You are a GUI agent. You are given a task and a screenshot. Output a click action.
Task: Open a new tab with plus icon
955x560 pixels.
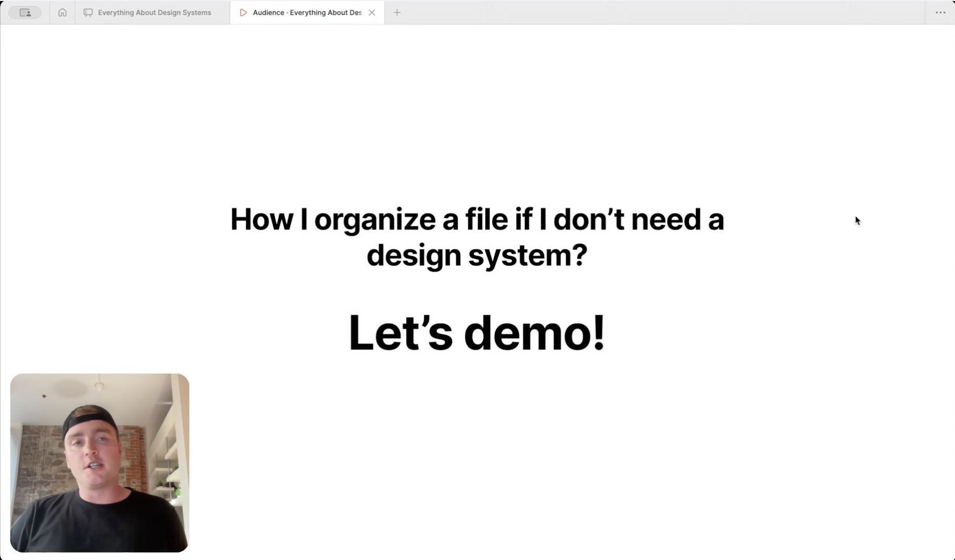click(x=397, y=12)
